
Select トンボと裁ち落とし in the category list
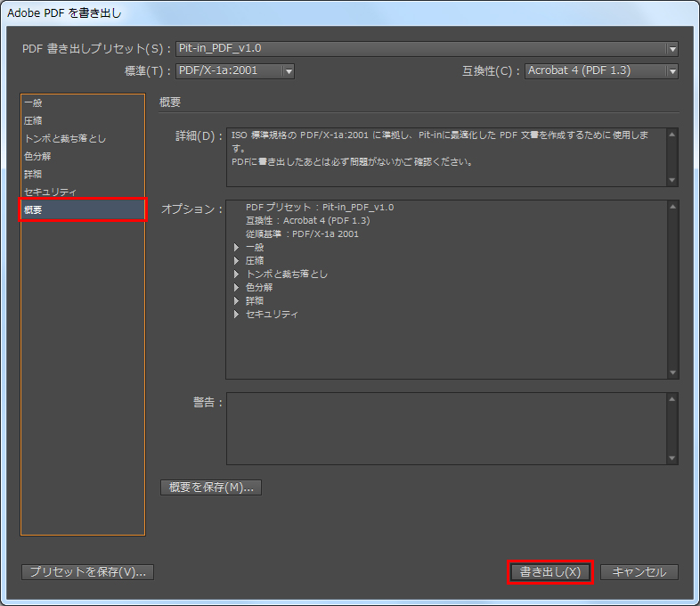65,139
